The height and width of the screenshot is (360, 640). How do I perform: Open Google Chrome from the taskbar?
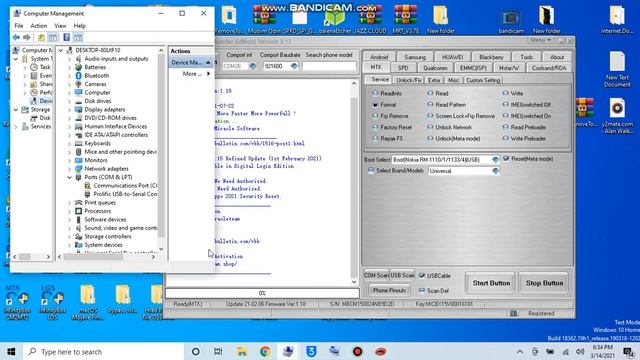click(x=265, y=351)
